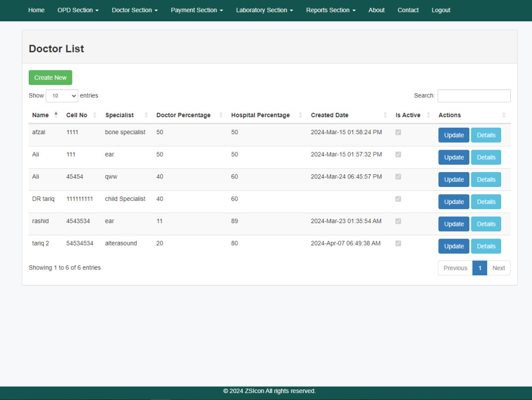532x400 pixels.
Task: Open Details for DR tariq
Action: [x=486, y=201]
